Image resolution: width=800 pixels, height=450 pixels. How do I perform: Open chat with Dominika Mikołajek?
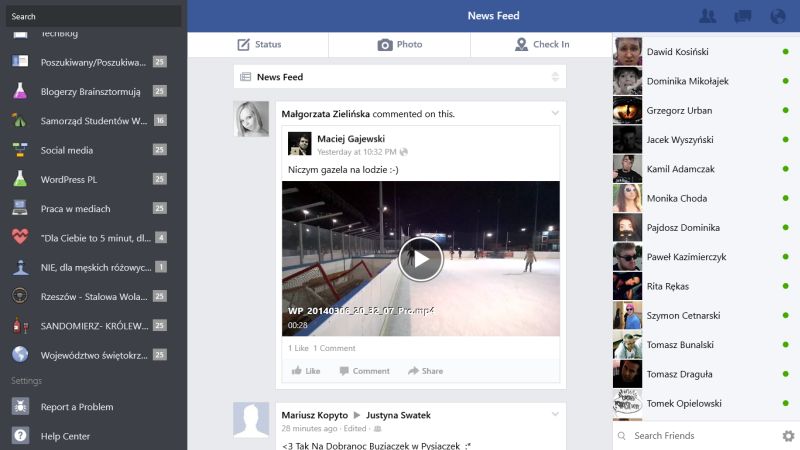(706, 81)
